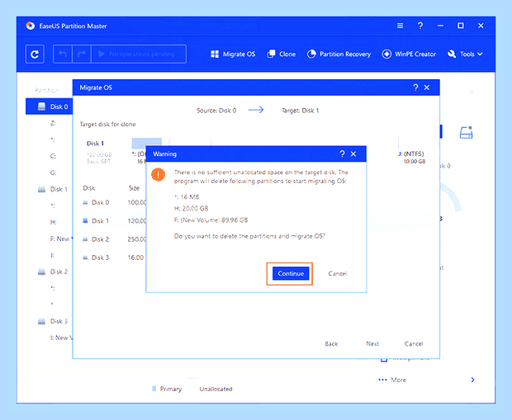The image size is (512, 420).
Task: Select Disk 2 in the left tree
Action: [53, 271]
